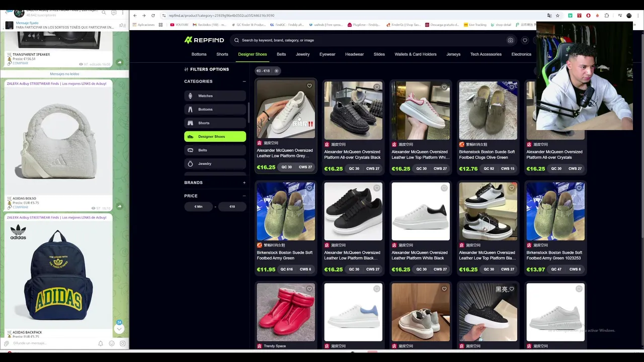Click COMPRAR link under Adidas Bolso
This screenshot has height=362, width=644.
tap(20, 207)
